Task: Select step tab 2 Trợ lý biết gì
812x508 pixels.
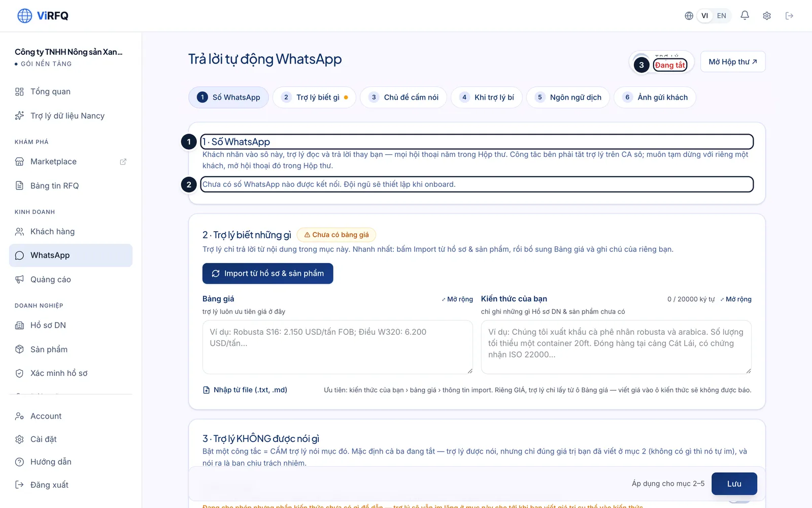Action: (314, 98)
